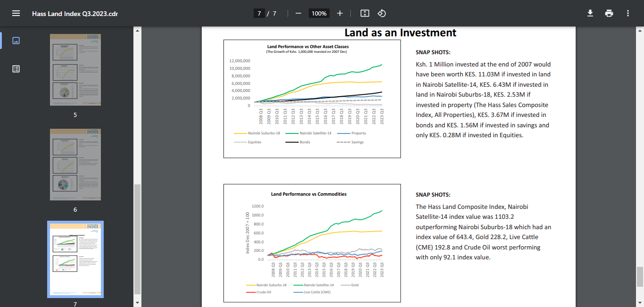Click the thumbnail panel scrollbar down arrow
The width and height of the screenshot is (644, 307).
138,303
